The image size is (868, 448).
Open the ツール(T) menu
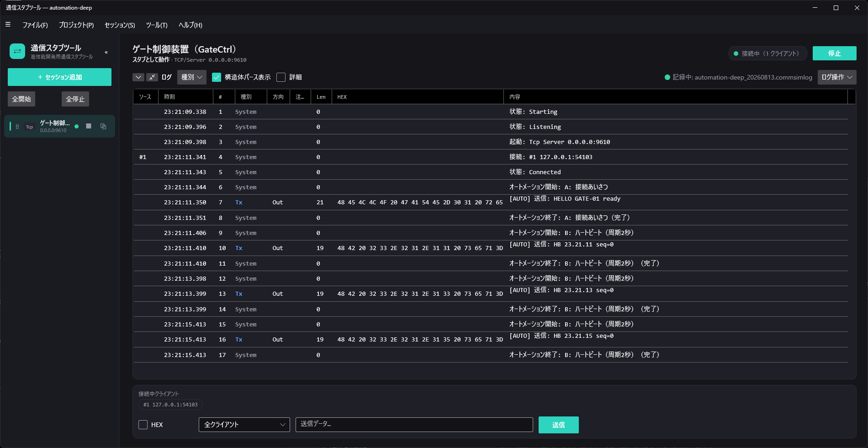(x=157, y=25)
